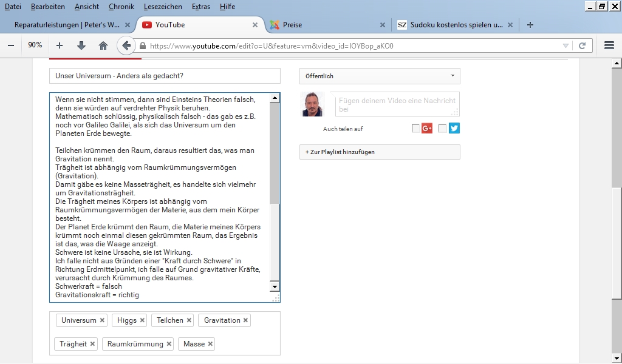Open the Öffentlich privacy dropdown

pos(380,76)
